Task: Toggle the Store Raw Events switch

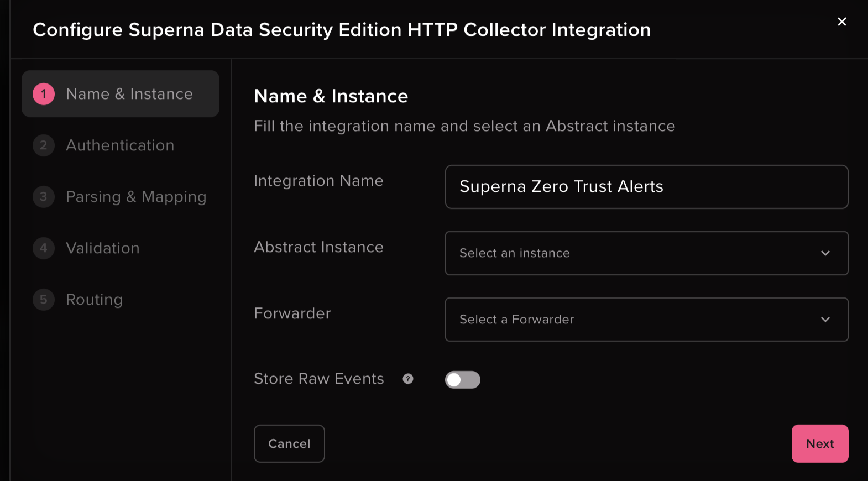Action: 463,380
